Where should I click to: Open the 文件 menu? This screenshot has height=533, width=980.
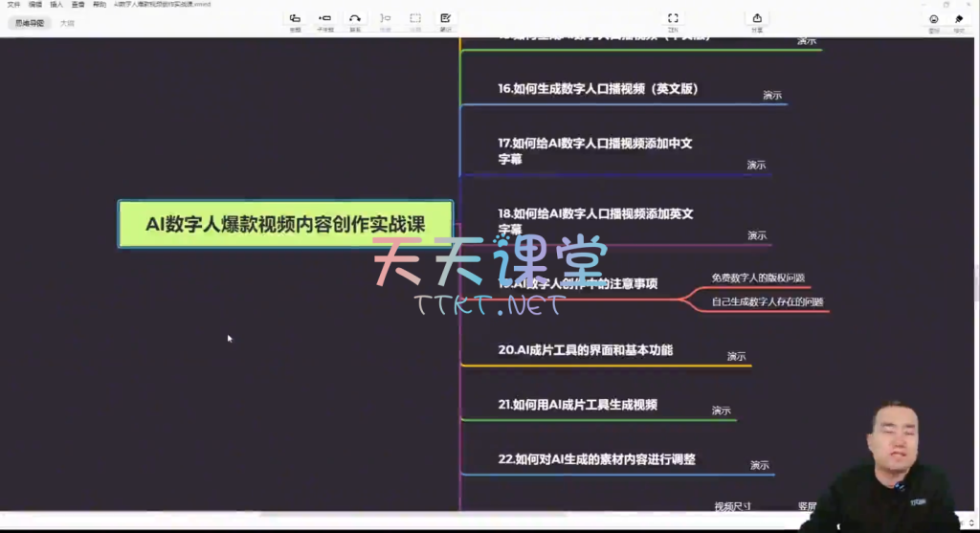click(x=13, y=5)
